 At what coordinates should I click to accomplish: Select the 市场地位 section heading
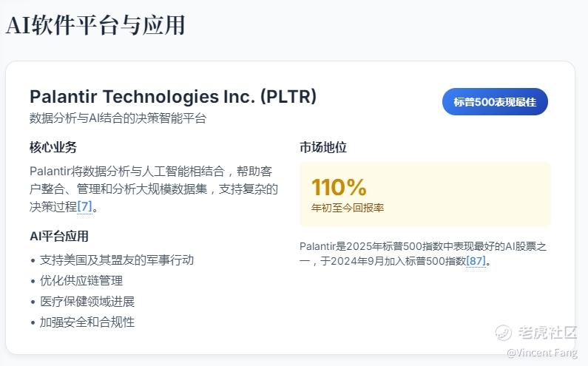pos(323,147)
